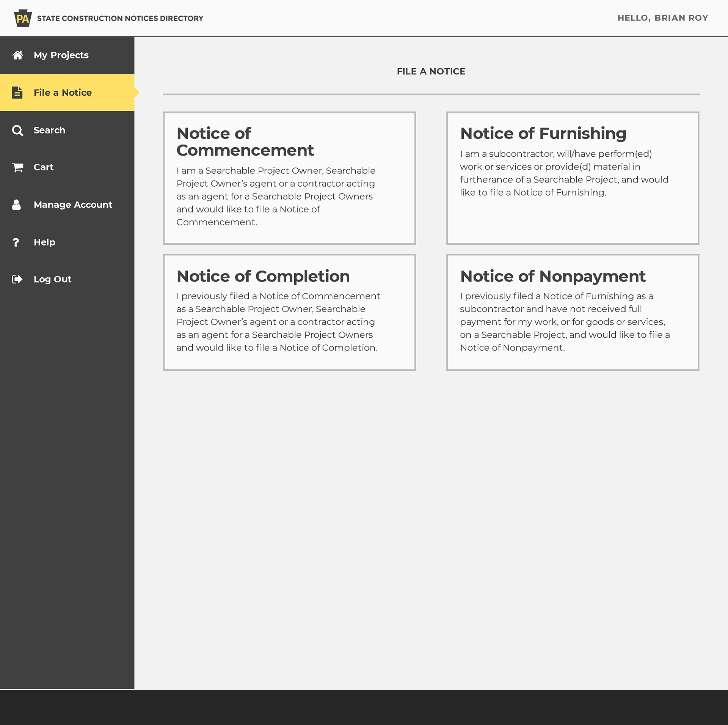Open the My Projects menu item
Screen dimensions: 728x725
61,55
